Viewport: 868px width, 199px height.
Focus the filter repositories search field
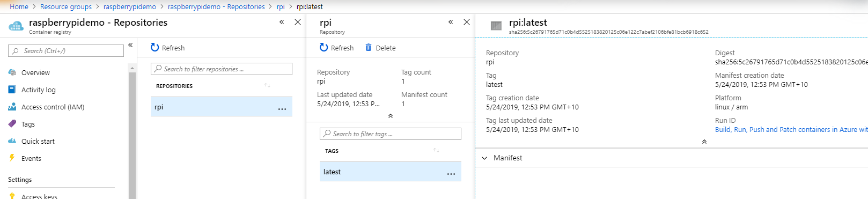[x=222, y=69]
